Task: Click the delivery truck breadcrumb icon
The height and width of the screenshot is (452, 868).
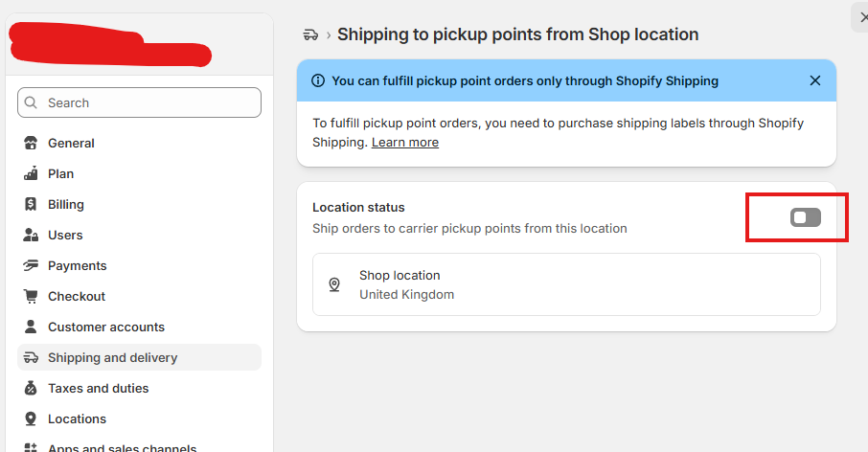Action: tap(310, 34)
